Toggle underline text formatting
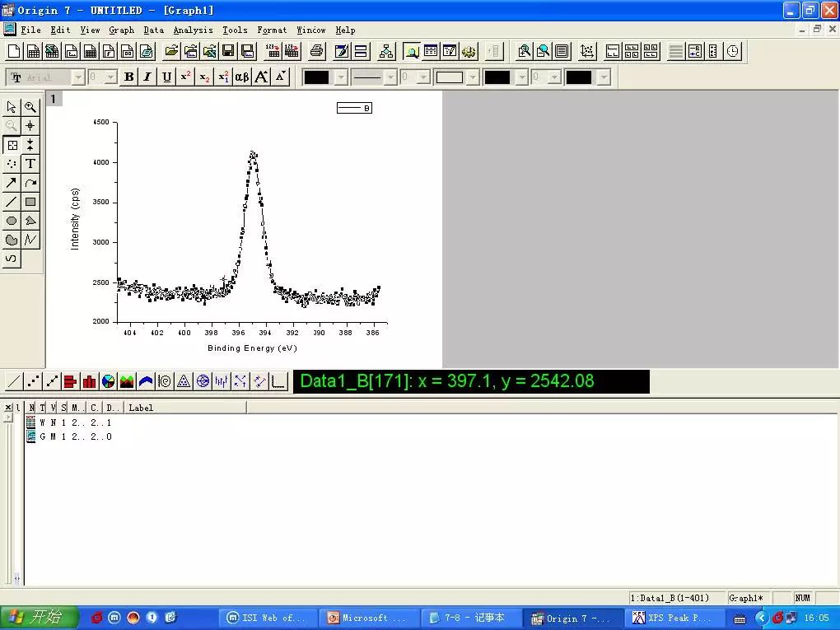The image size is (840, 630). [166, 77]
